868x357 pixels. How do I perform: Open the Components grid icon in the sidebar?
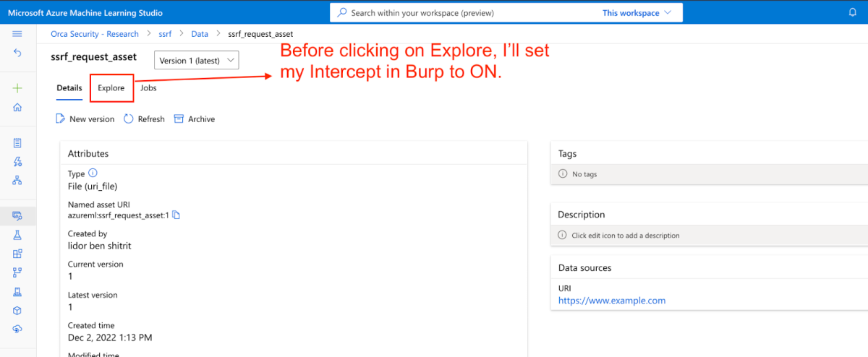pos(17,254)
